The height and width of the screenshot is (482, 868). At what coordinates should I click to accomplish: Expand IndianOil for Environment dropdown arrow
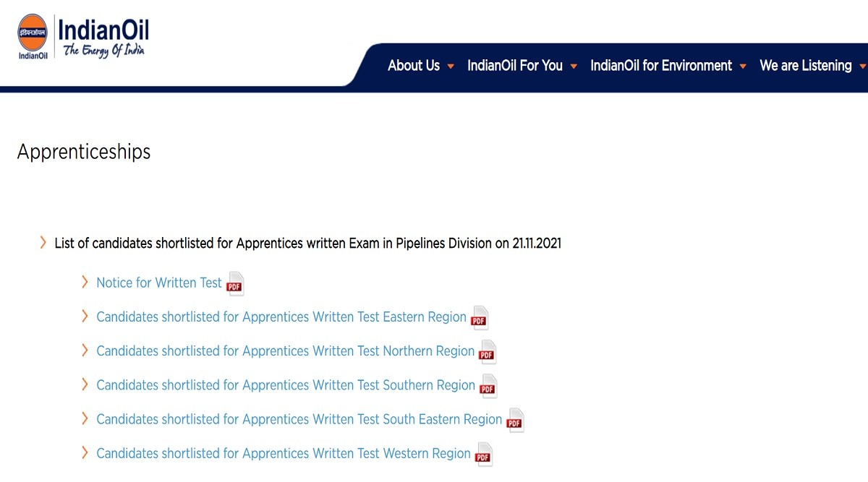743,66
